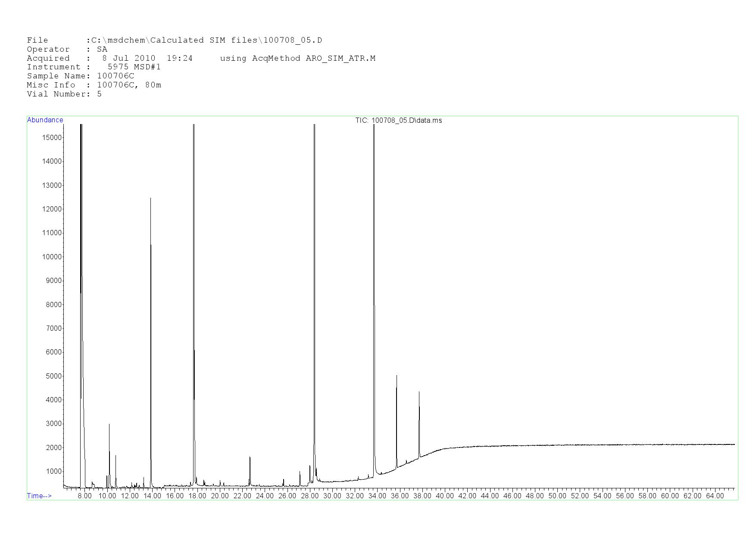
Task: Click the Time--> axis label
Action: tap(39, 496)
